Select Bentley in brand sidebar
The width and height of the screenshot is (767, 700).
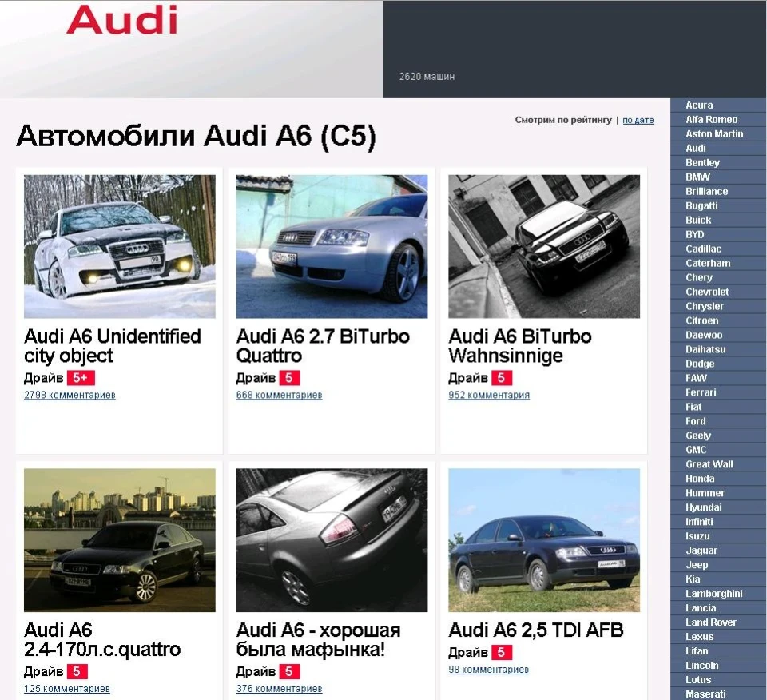tap(702, 162)
